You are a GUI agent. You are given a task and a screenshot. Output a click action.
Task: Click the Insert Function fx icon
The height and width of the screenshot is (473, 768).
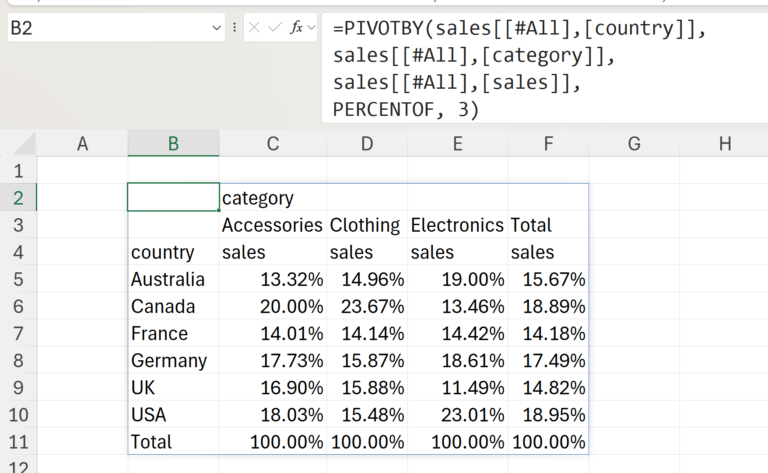coord(296,28)
